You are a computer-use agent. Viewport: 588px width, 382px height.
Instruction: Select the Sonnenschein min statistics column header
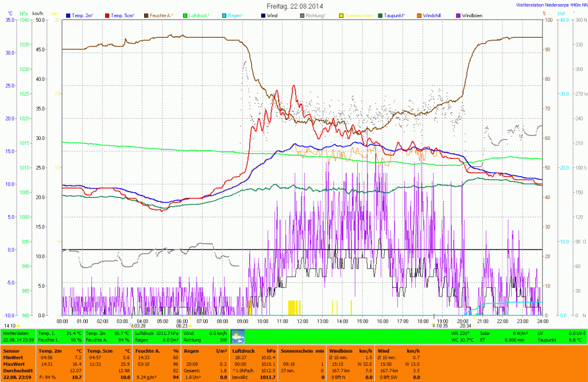coord(303,349)
